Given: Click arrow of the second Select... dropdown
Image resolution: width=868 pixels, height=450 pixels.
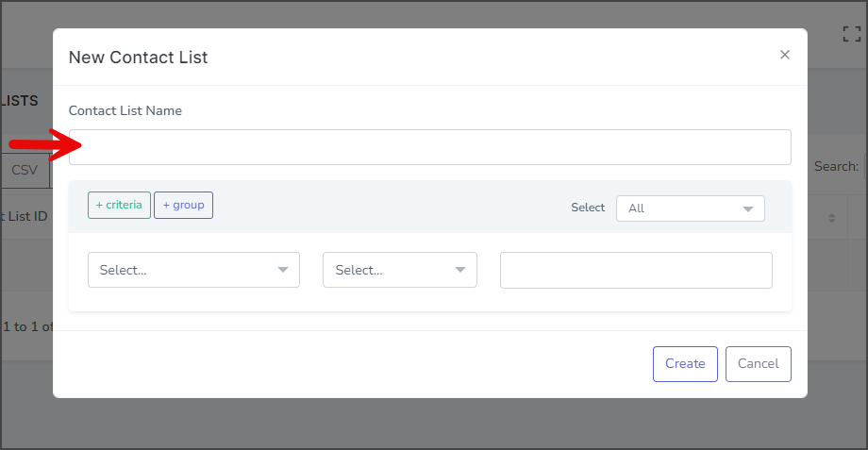Looking at the screenshot, I should pyautogui.click(x=460, y=270).
